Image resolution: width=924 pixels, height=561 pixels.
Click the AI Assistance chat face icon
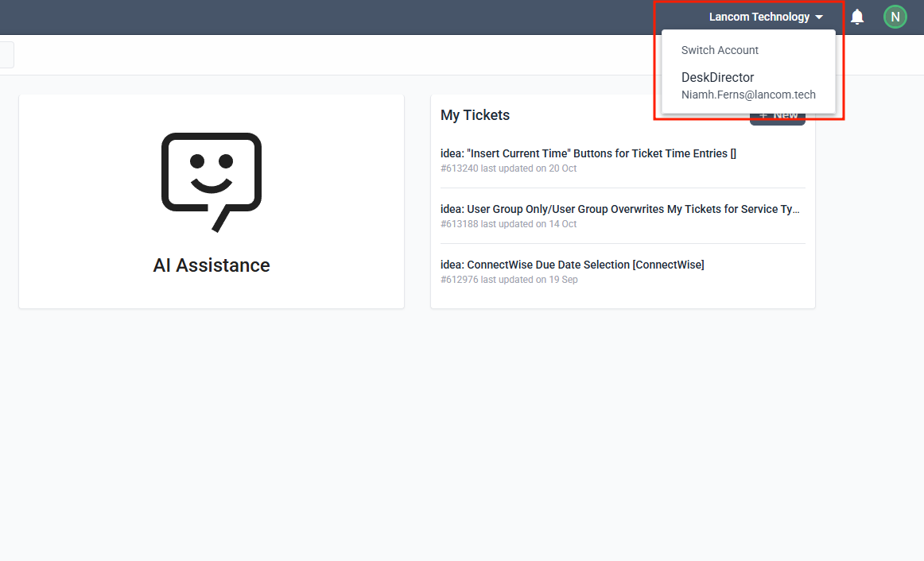[x=212, y=182]
